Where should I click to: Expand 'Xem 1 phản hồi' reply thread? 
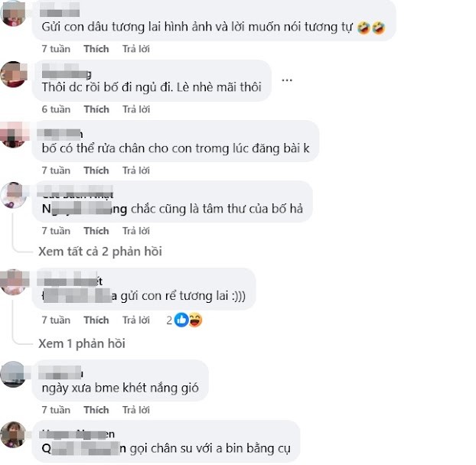[82, 343]
